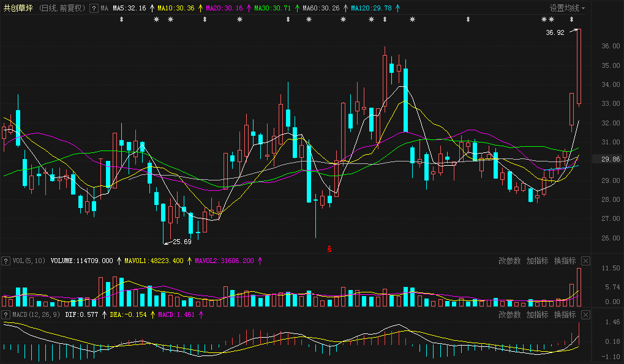Click the 共创草坪 stock name title
This screenshot has width=624, height=364.
[18, 9]
